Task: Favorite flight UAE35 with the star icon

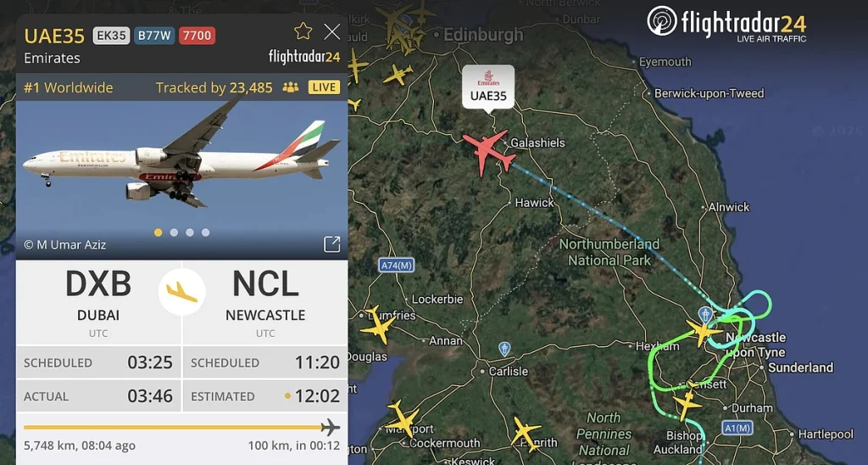Action: pos(303,31)
